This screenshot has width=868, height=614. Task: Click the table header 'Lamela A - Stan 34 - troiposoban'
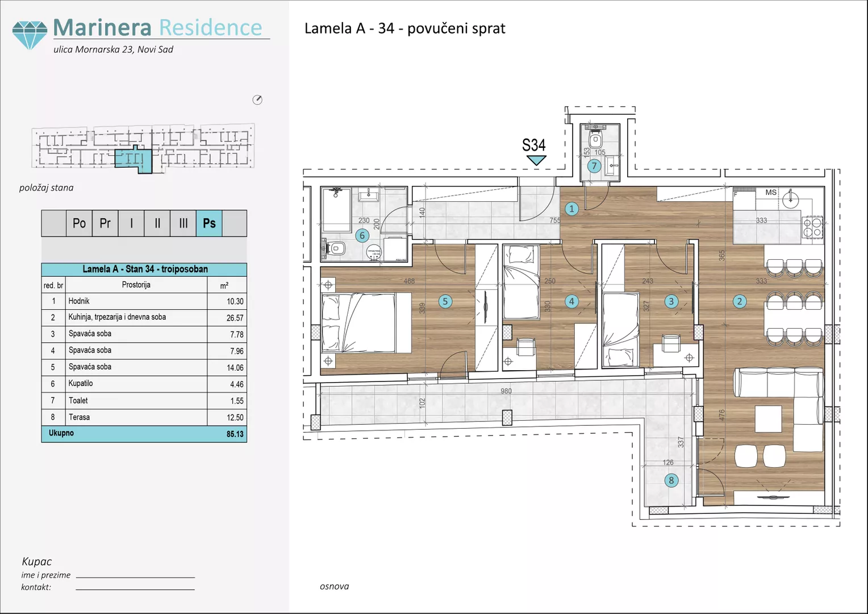[144, 269]
